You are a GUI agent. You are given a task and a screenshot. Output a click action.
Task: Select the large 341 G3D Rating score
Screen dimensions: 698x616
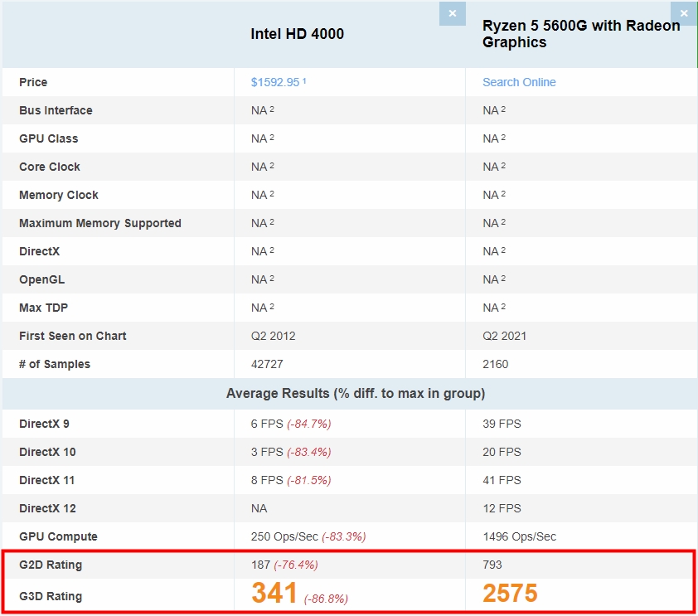point(274,593)
